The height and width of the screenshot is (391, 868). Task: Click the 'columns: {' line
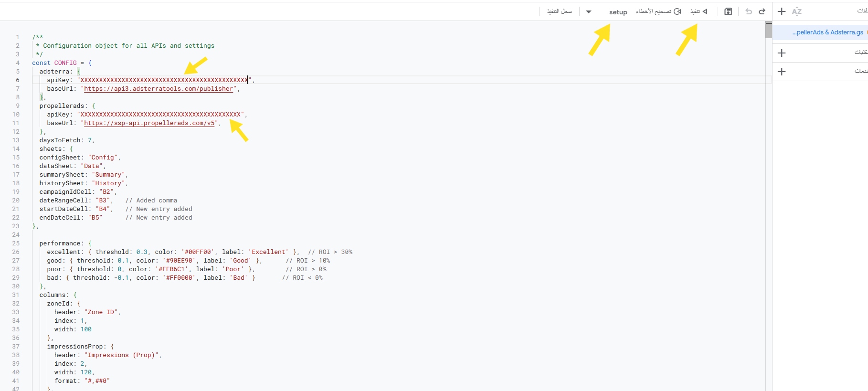[58, 295]
